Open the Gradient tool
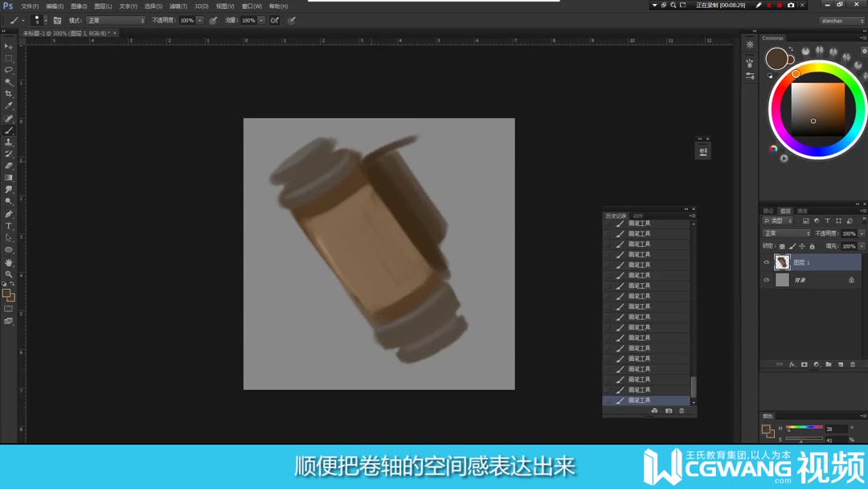Screen dimensions: 868x489 (9, 177)
